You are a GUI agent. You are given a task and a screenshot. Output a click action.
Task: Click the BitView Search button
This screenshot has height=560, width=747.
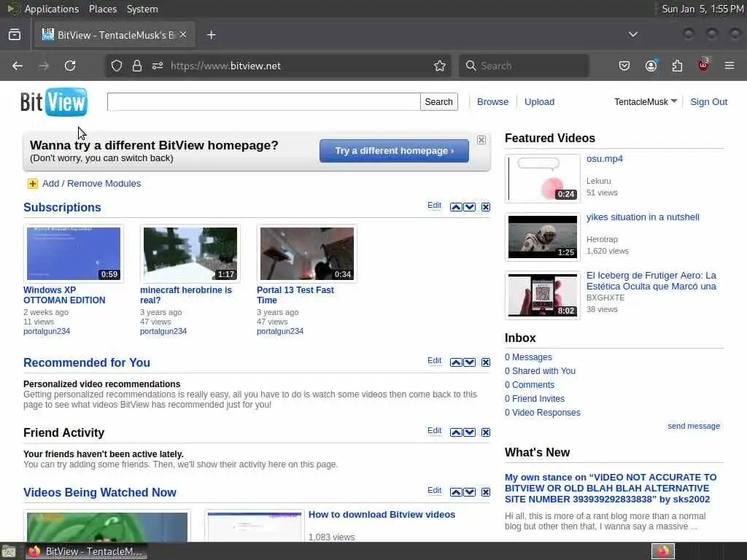tap(438, 102)
